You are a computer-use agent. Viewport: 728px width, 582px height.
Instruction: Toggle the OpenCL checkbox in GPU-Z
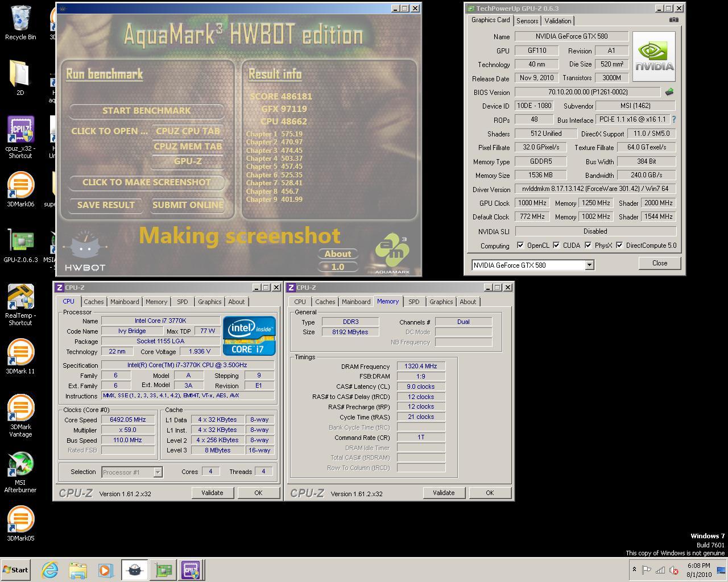pyautogui.click(x=520, y=246)
